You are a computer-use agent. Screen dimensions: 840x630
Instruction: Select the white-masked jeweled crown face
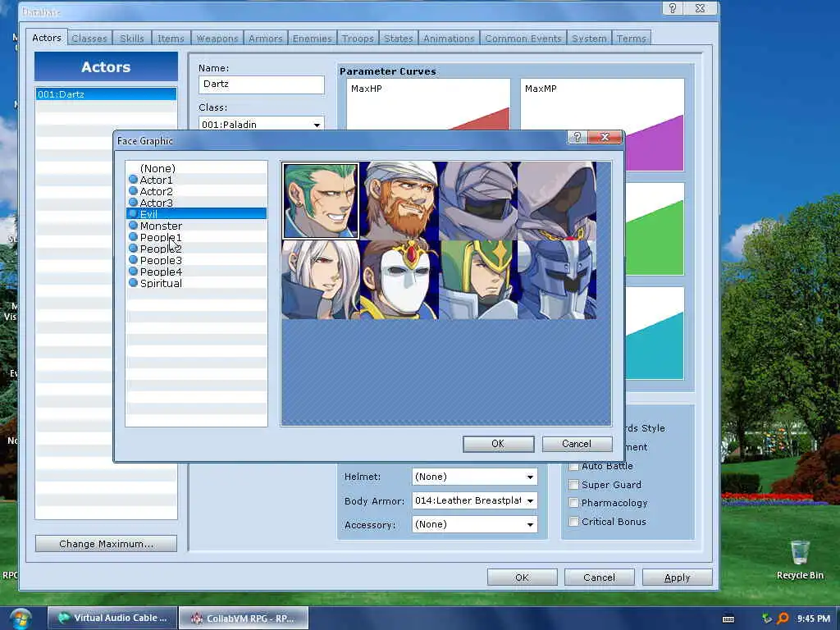[399, 280]
